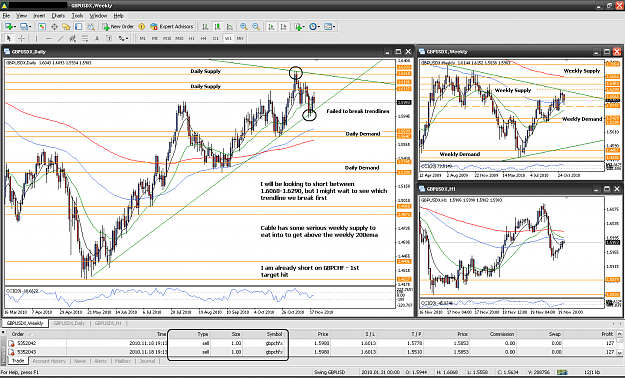Select the Trendline drawing tool
This screenshot has height=378, width=625.
(61, 38)
